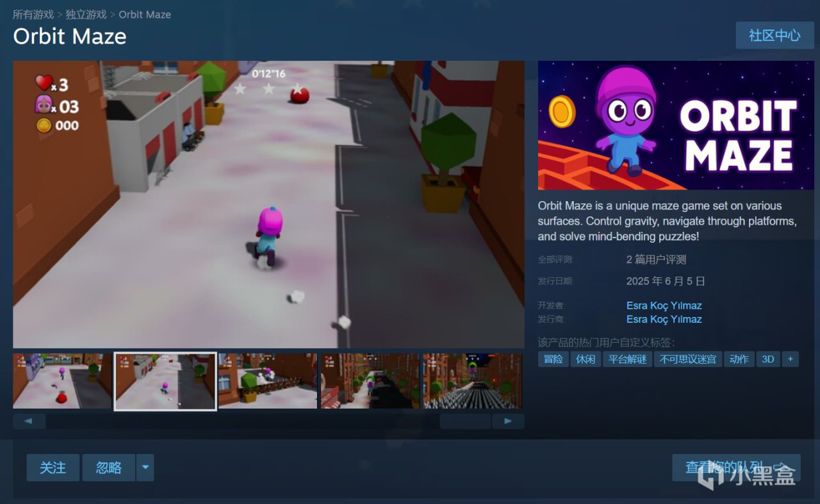Select the 不可思议迷宫 tag
This screenshot has width=820, height=504.
pos(688,359)
